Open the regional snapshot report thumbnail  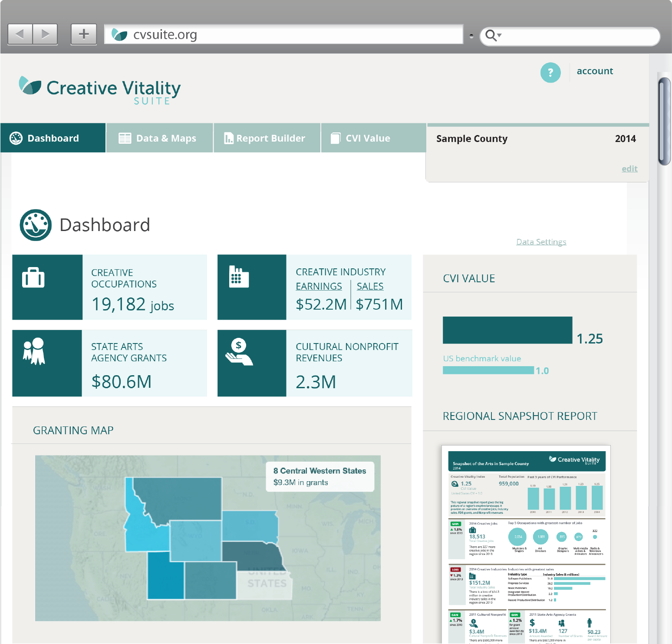pos(526,544)
